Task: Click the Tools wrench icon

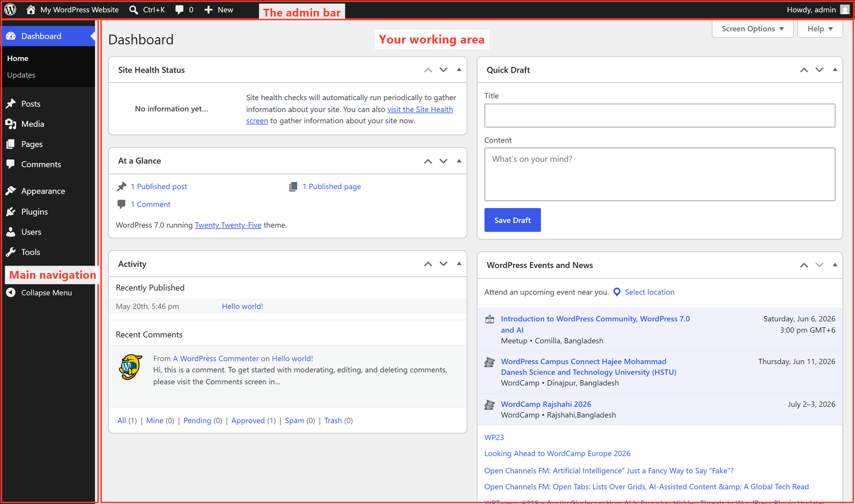Action: tap(11, 252)
